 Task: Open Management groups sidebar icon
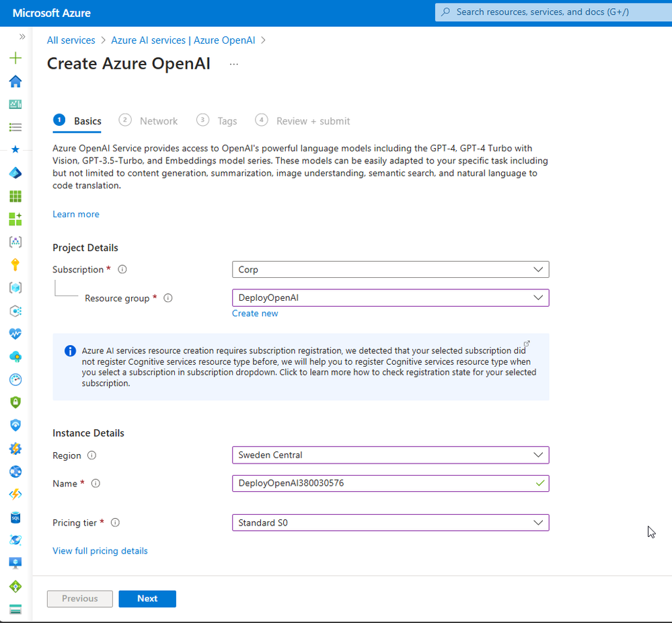15,242
